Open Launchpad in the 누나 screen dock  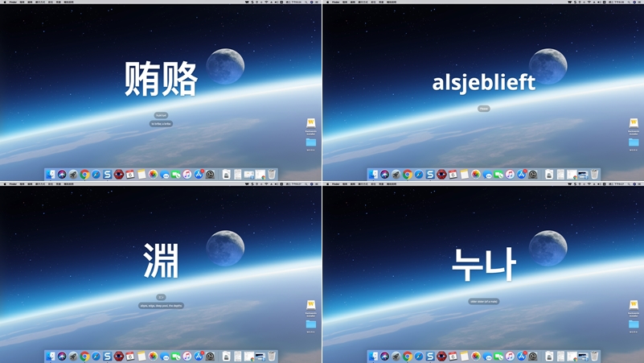click(396, 356)
